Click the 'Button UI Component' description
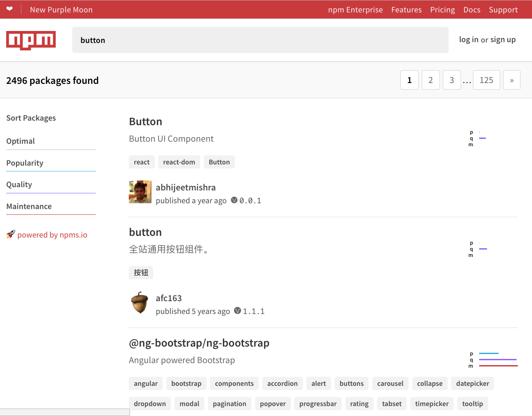 click(x=171, y=139)
